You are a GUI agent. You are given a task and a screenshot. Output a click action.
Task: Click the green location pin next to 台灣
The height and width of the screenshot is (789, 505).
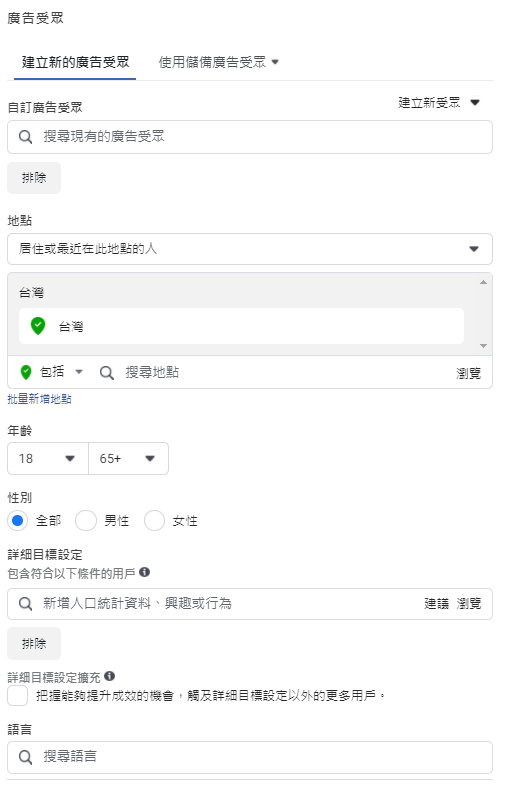click(38, 326)
